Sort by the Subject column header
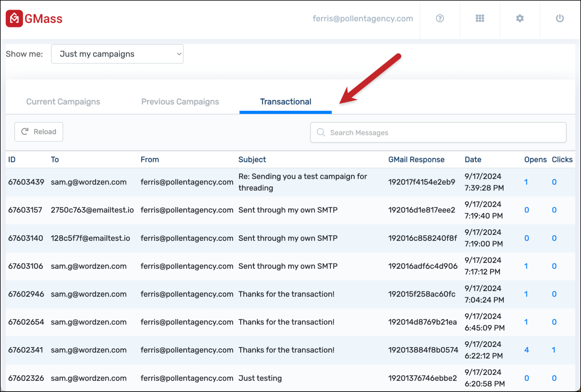 (x=252, y=159)
